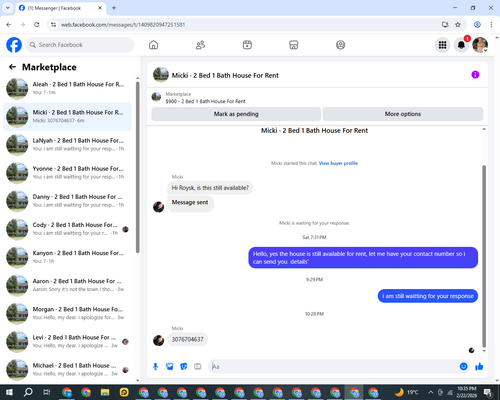
Task: Open conversation information purple icon
Action: point(475,75)
